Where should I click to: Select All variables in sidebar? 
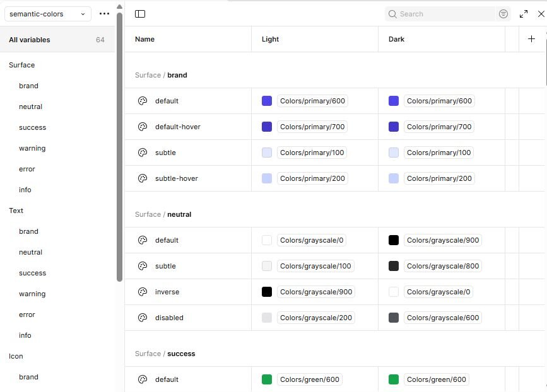(57, 40)
